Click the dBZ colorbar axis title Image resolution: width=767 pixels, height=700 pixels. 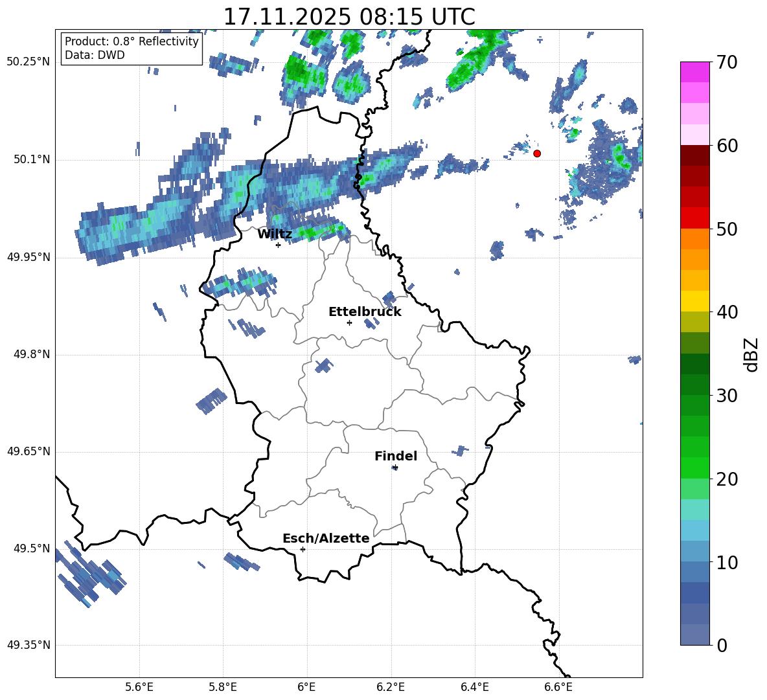click(752, 354)
